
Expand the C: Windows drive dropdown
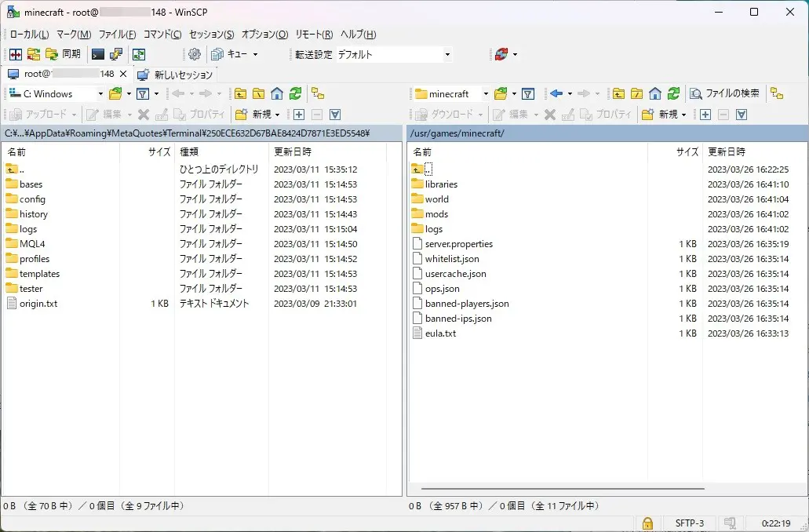click(x=100, y=93)
